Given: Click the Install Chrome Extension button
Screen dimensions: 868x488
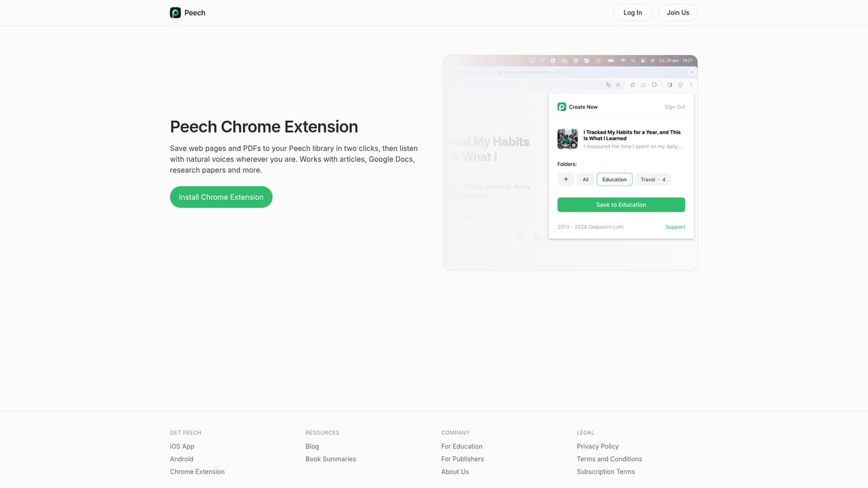Looking at the screenshot, I should point(221,197).
